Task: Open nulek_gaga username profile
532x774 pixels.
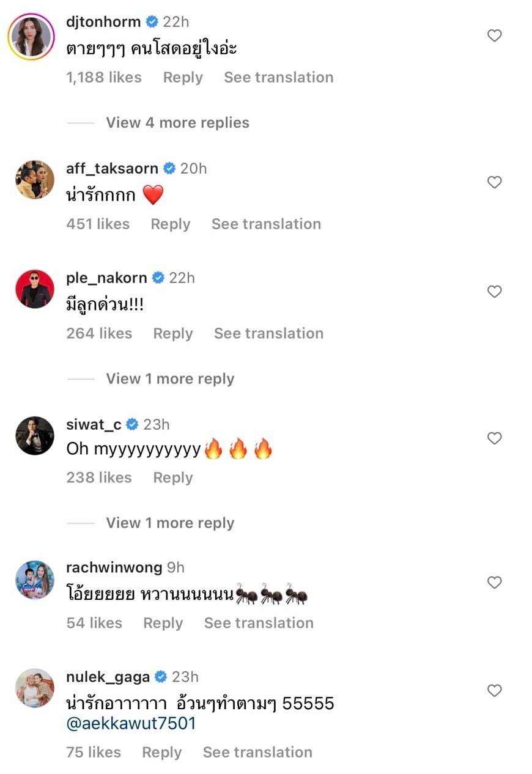Action: pyautogui.click(x=108, y=677)
